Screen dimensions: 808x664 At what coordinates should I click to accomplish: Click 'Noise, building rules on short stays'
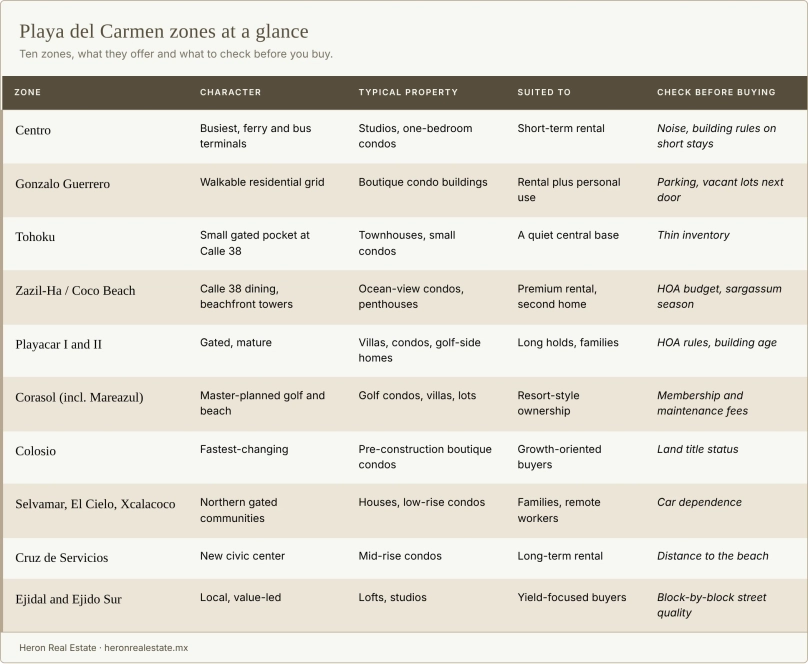(x=716, y=136)
